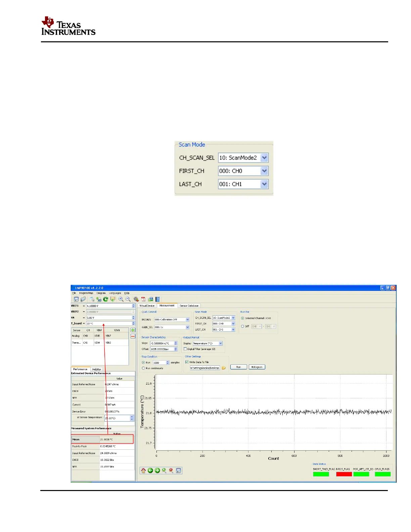
Task: Open the GAIN_SEL 000: 1x dropdown
Action: tap(187, 327)
